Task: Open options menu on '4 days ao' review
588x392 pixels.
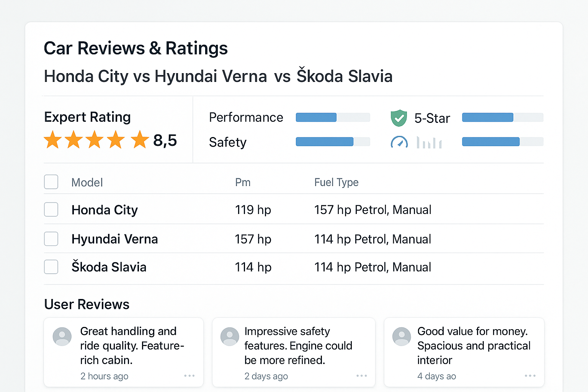Action: pyautogui.click(x=530, y=376)
